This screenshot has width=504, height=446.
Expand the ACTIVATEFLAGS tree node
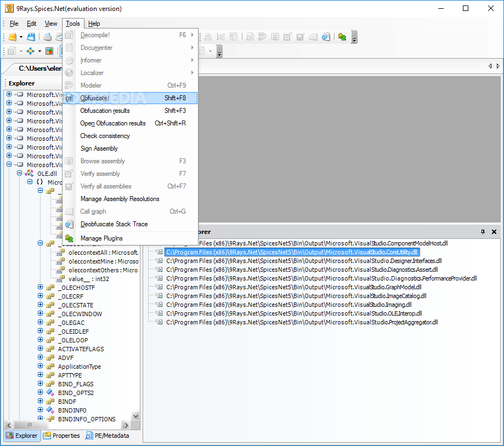40,348
